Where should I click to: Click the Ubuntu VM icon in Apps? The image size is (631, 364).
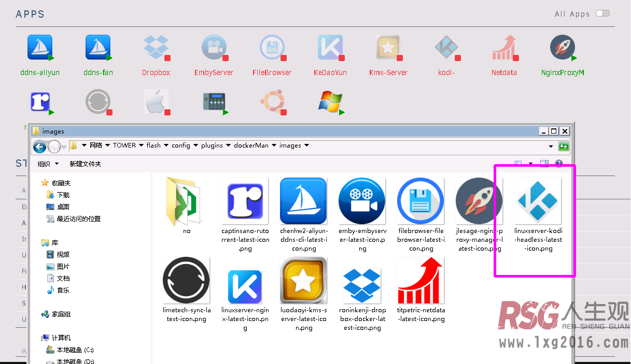click(272, 102)
